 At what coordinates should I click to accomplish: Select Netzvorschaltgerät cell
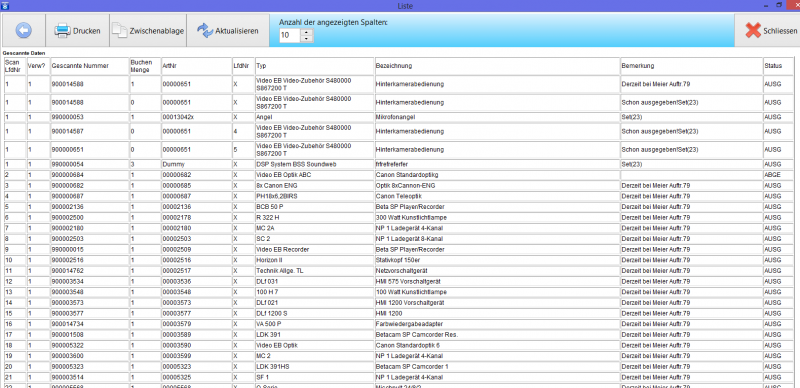click(497, 271)
